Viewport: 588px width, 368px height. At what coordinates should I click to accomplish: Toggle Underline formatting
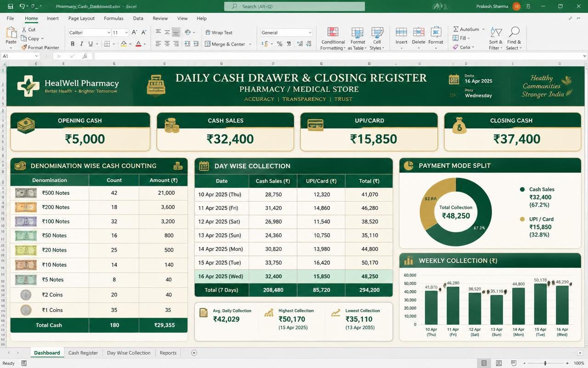click(90, 44)
